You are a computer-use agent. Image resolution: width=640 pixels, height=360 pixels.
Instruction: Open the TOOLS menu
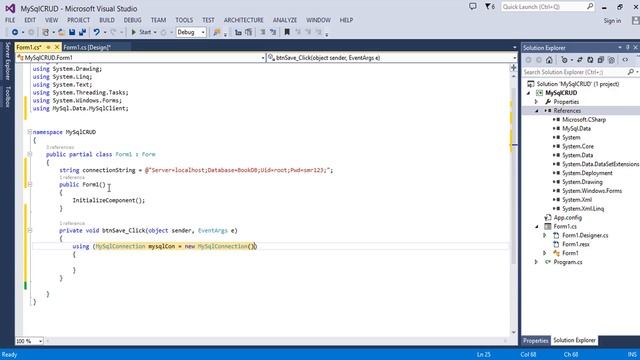point(184,20)
